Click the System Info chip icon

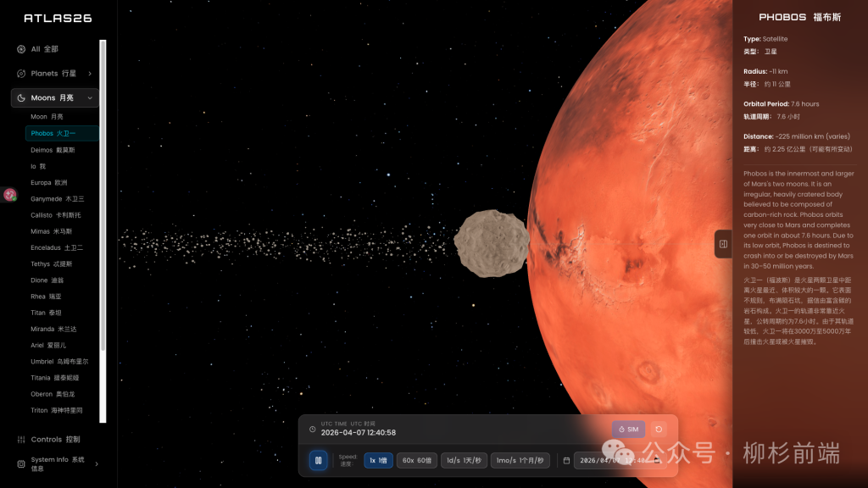click(21, 463)
